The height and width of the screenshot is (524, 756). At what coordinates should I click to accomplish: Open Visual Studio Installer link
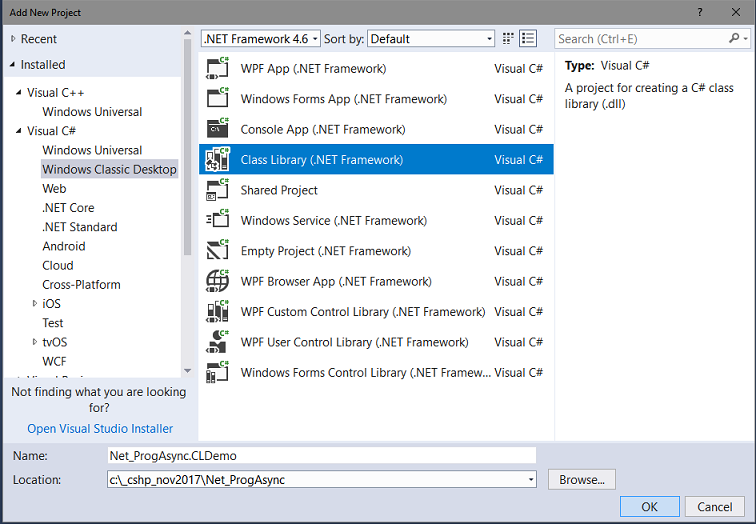[x=100, y=429]
